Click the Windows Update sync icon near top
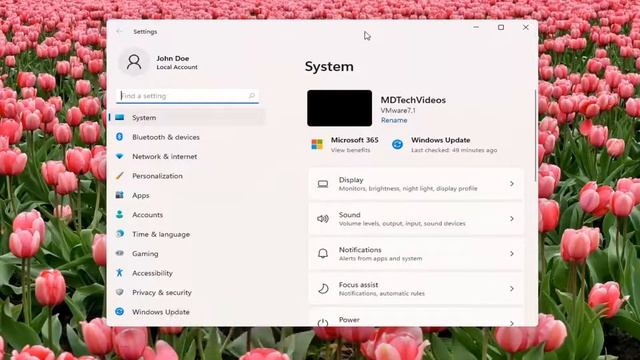The image size is (640, 360). (397, 144)
